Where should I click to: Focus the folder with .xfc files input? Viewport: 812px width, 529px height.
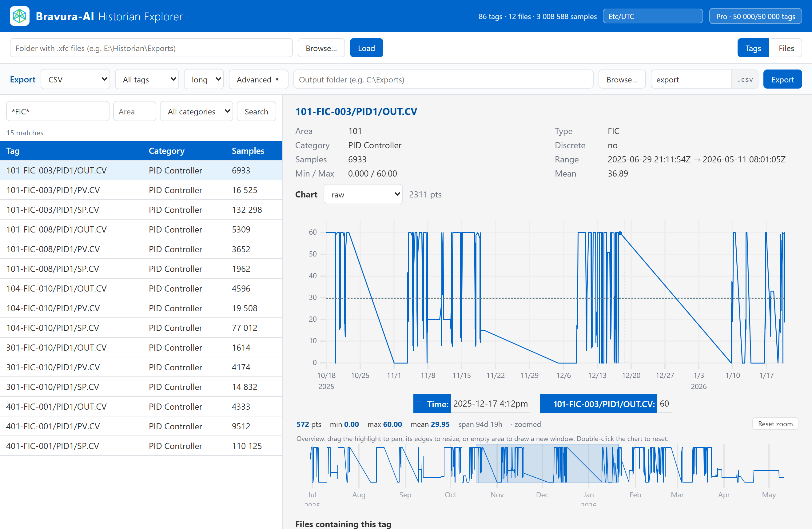tap(151, 48)
